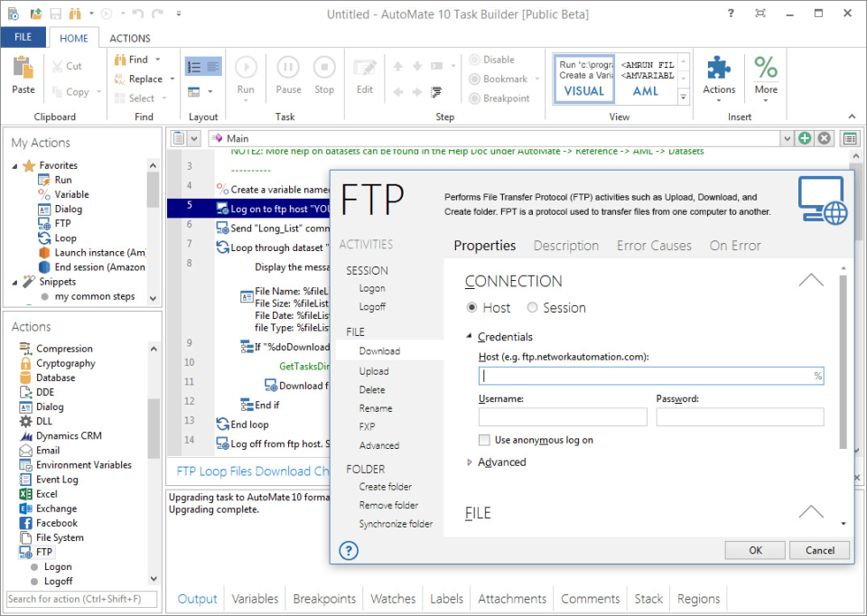The width and height of the screenshot is (867, 616).
Task: Switch to AML view mode
Action: coord(645,79)
